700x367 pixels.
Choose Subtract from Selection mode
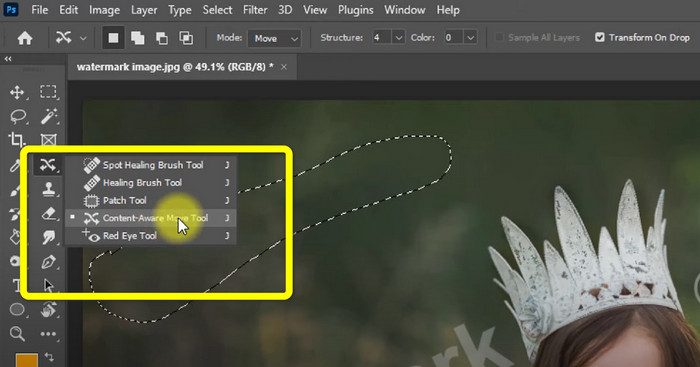(x=162, y=38)
